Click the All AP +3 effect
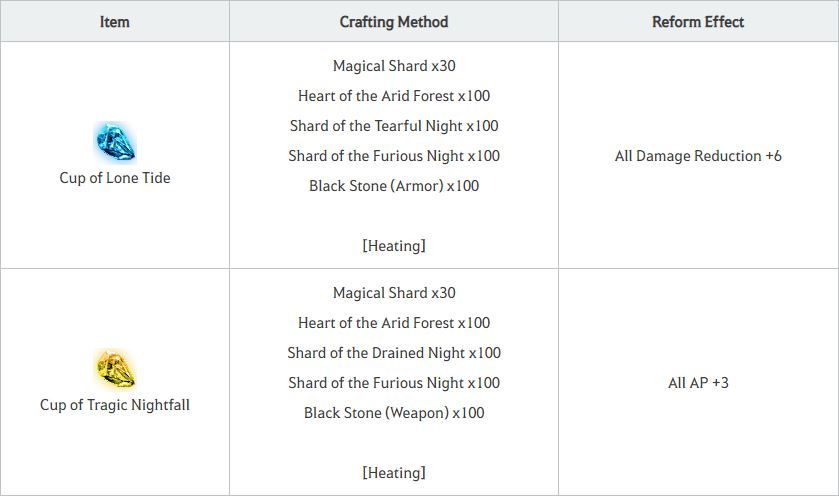839x496 pixels. [x=698, y=383]
